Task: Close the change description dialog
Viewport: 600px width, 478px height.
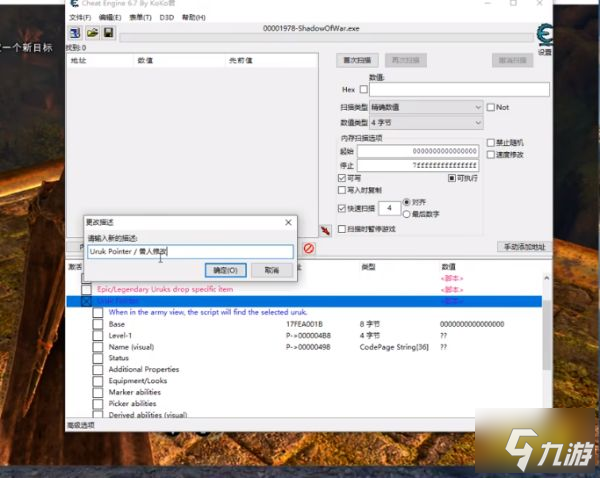Action: coord(288,222)
